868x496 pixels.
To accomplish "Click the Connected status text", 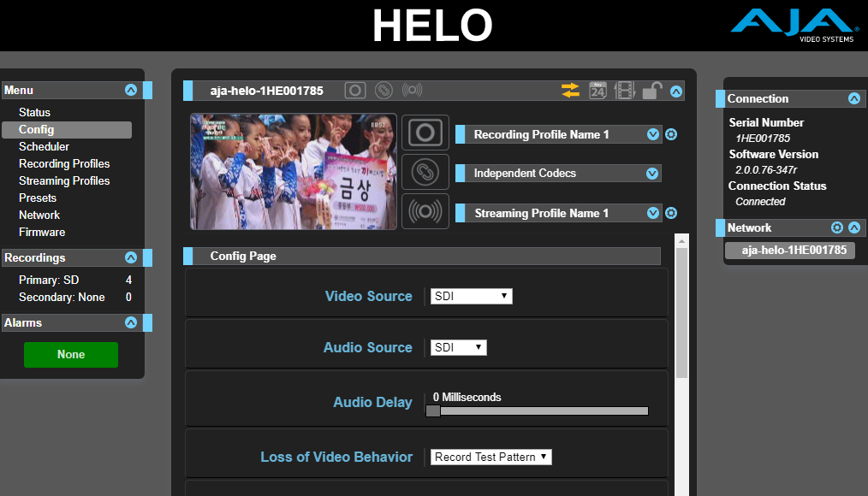I will pyautogui.click(x=760, y=201).
